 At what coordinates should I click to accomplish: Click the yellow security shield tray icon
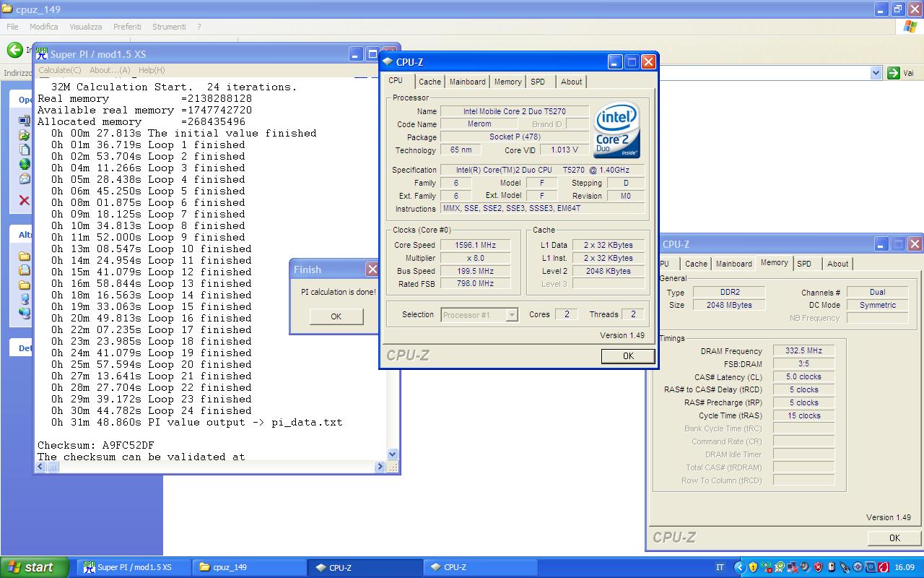click(x=753, y=567)
